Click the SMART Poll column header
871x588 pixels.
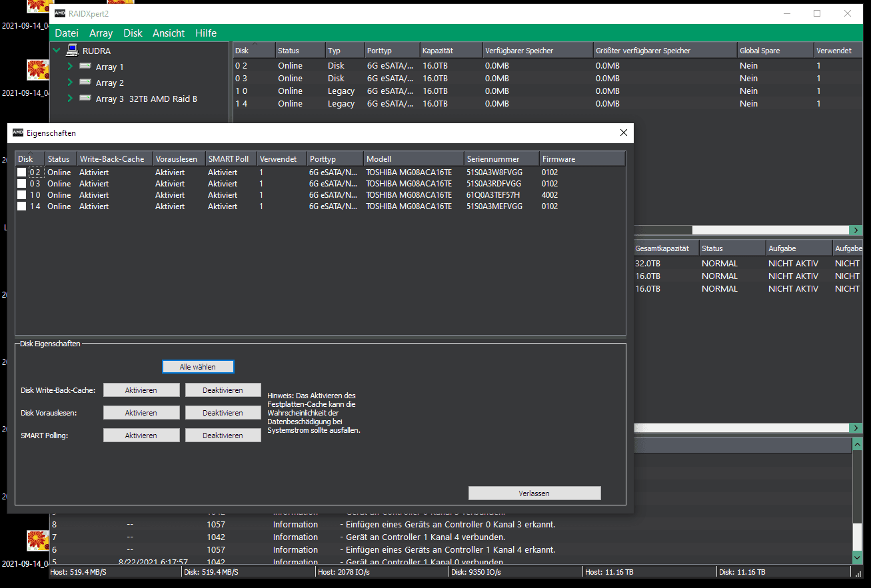tap(231, 159)
